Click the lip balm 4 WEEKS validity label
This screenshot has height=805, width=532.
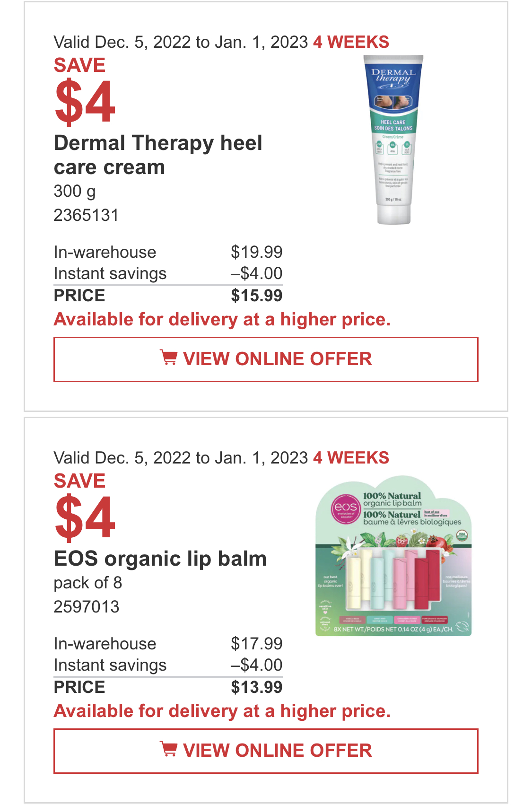[351, 458]
